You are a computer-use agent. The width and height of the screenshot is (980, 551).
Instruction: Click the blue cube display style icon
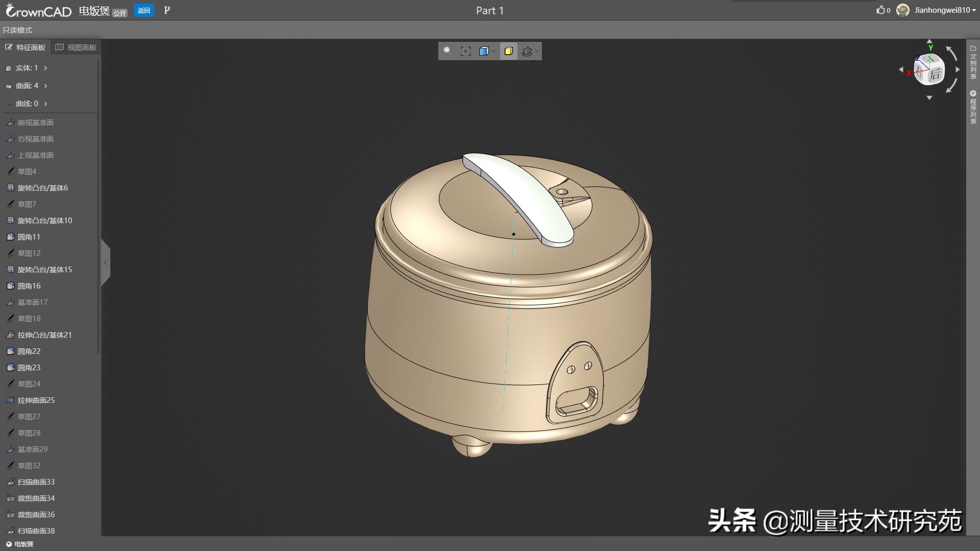(484, 51)
